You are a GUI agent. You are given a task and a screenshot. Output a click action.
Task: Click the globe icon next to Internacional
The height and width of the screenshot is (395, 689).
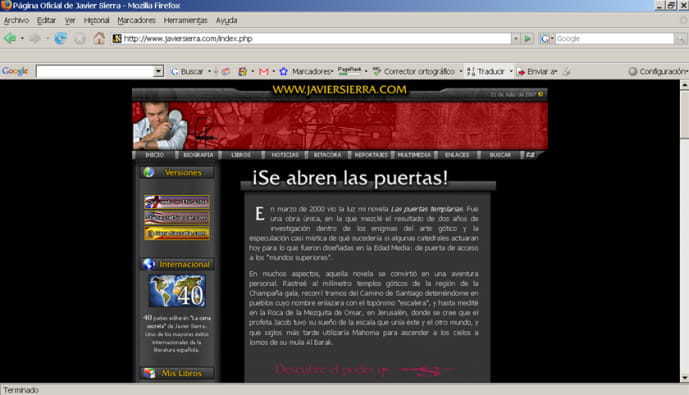[149, 264]
